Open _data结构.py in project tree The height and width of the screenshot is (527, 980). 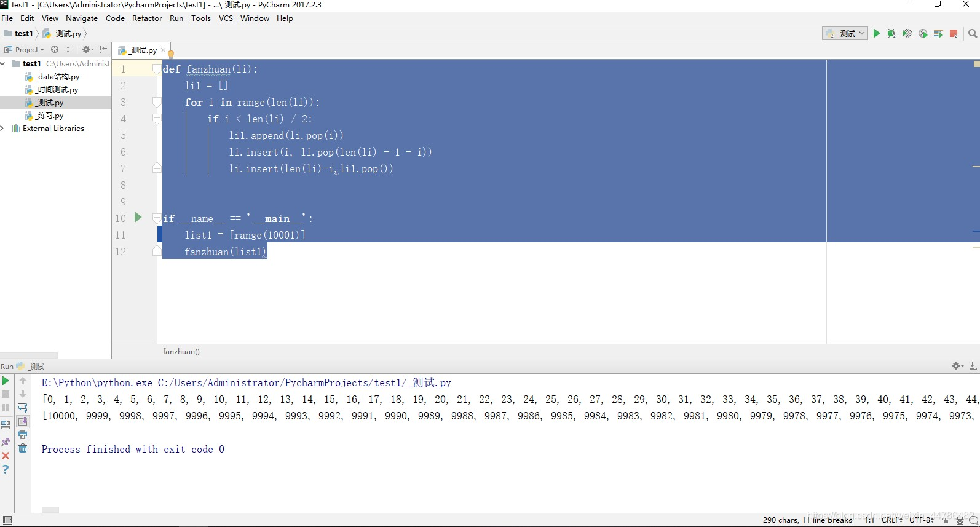click(52, 77)
